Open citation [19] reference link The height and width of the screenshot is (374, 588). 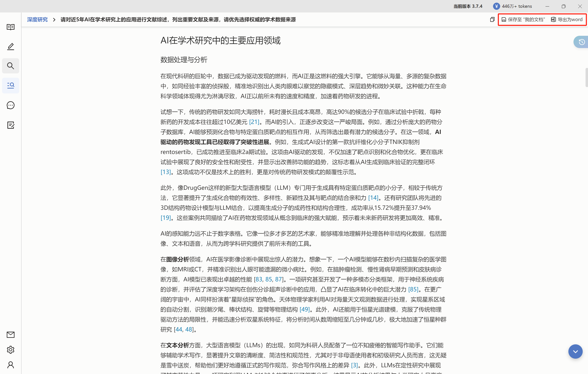click(x=166, y=218)
